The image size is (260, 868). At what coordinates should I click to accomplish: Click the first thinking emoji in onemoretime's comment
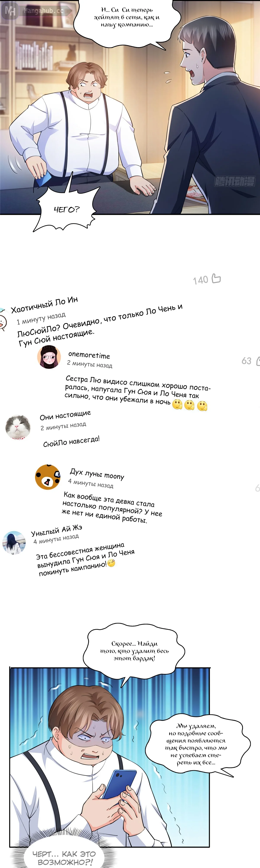(x=177, y=404)
